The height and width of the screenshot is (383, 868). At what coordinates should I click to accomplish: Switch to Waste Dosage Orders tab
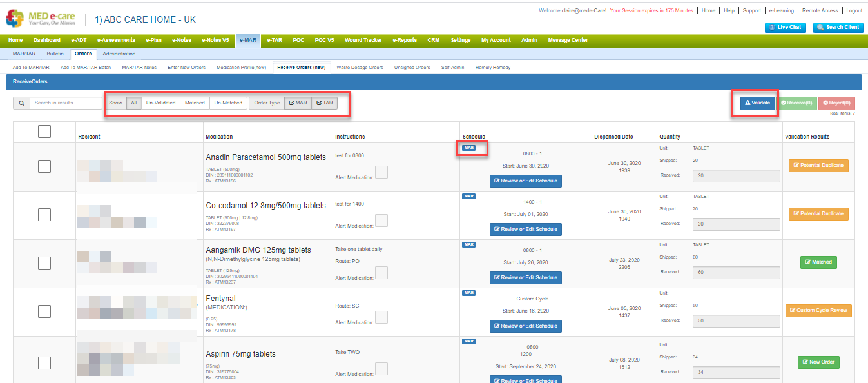coord(360,67)
